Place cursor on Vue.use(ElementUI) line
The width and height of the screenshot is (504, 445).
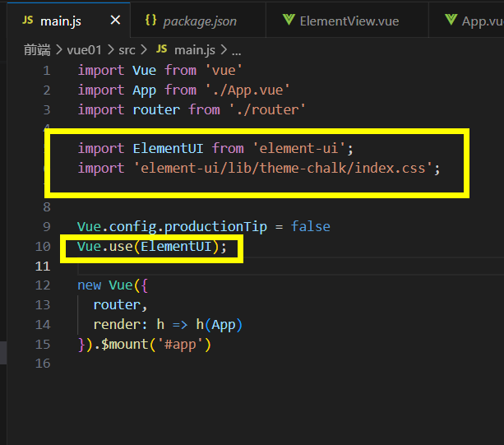coord(151,247)
